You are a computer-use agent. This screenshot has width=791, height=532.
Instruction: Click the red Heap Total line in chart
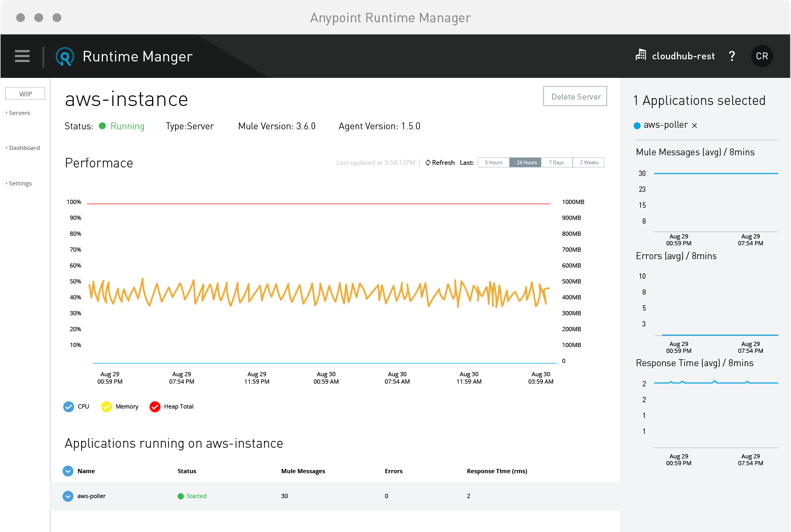click(318, 203)
